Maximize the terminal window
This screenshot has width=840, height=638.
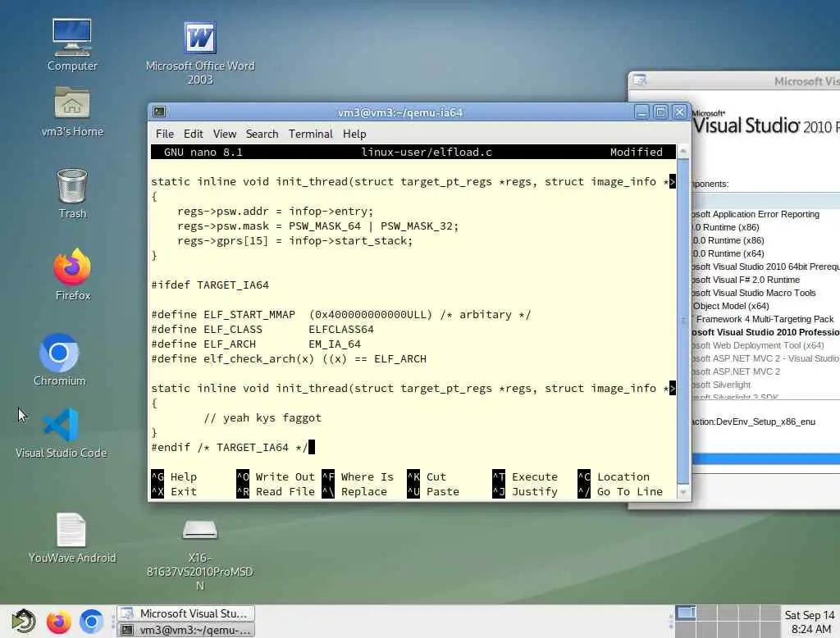point(660,112)
